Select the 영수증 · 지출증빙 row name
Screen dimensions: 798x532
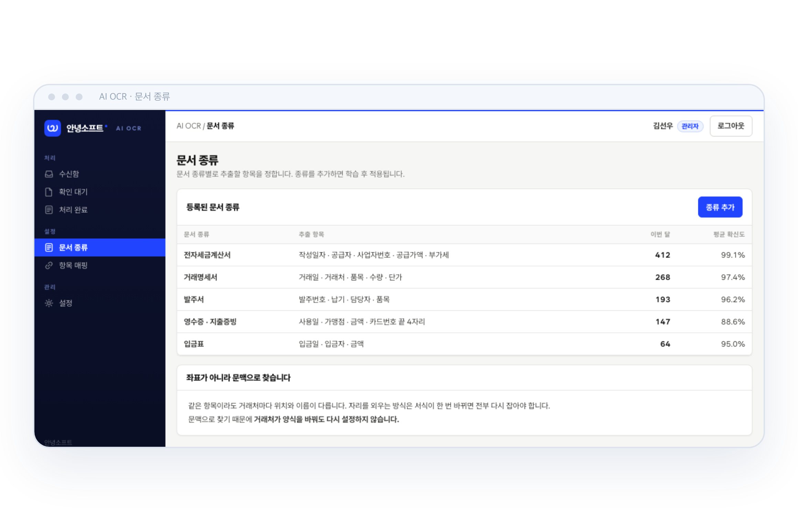[210, 322]
